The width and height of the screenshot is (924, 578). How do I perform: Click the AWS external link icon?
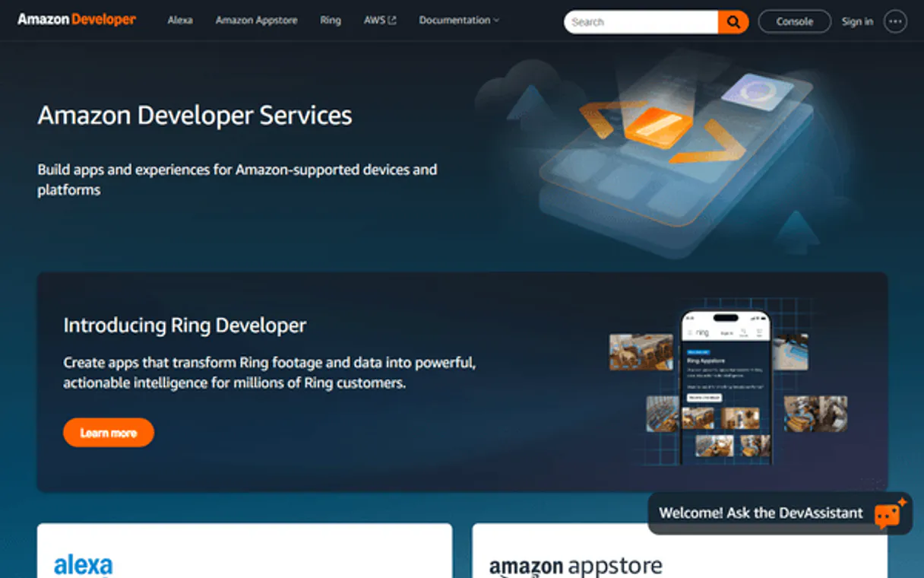click(391, 21)
